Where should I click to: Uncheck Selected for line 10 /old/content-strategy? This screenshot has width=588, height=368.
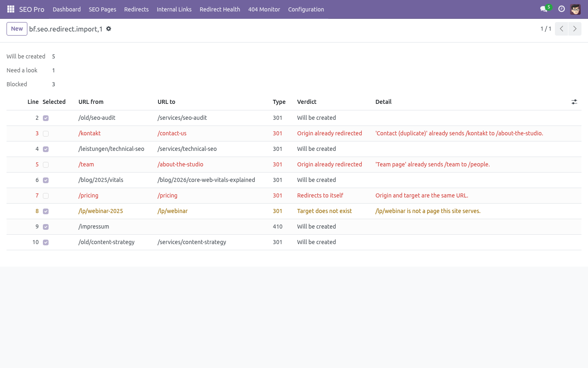coord(46,242)
